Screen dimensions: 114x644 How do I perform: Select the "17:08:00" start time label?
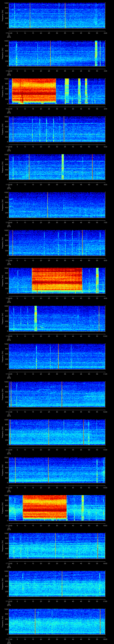click(x=9, y=298)
